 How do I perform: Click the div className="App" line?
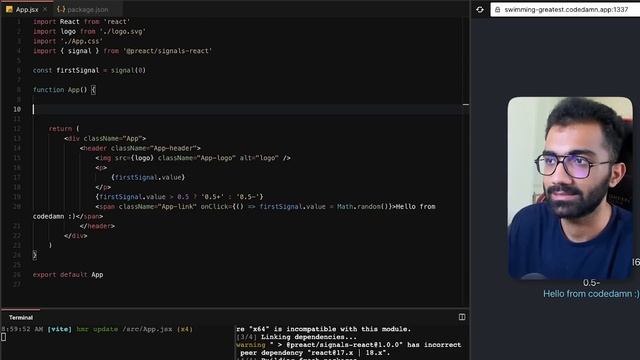105,138
